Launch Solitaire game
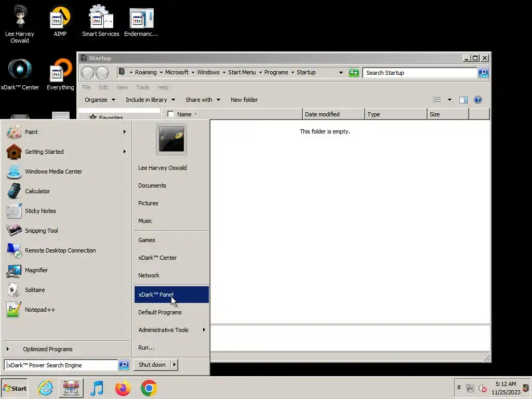Viewport: 532px width, 399px height. pos(66,290)
